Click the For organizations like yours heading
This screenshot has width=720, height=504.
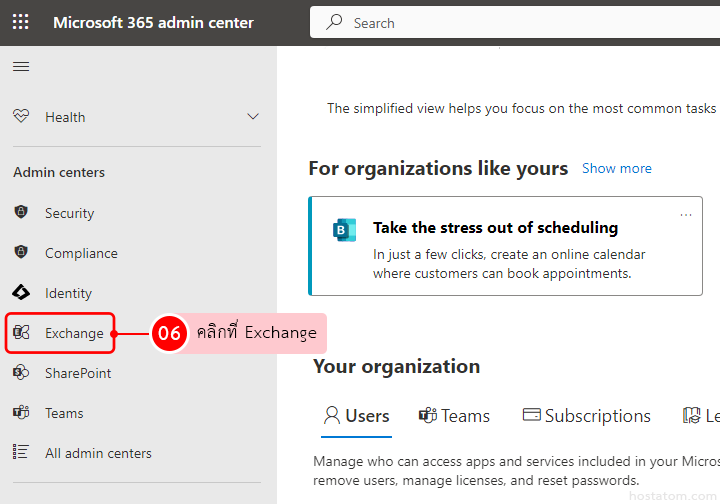pos(438,168)
